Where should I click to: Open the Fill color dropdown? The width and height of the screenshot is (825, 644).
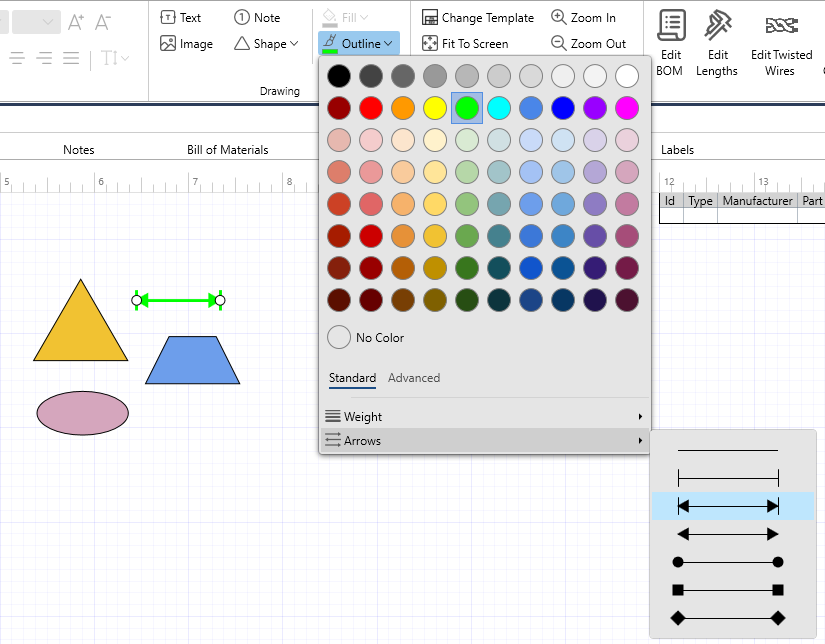345,17
